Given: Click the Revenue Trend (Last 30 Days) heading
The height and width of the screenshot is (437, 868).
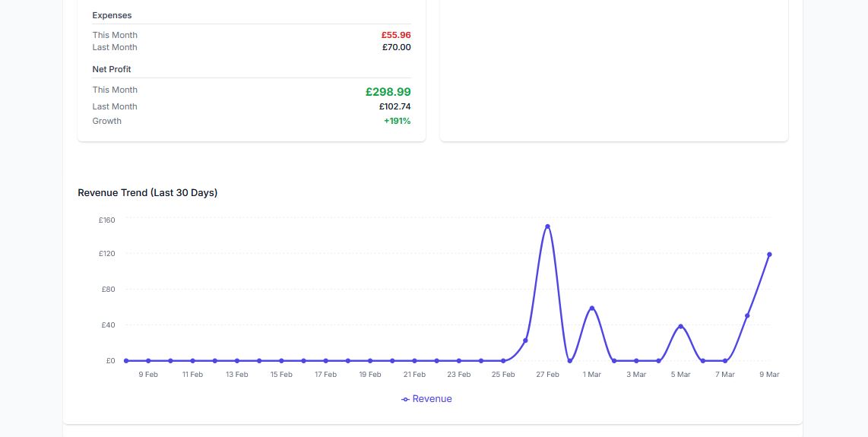Looking at the screenshot, I should coord(147,193).
